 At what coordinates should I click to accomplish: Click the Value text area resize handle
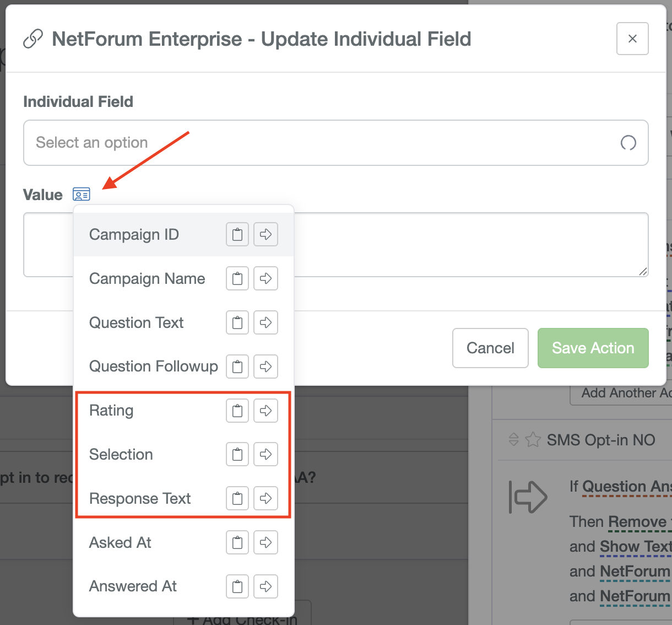click(643, 271)
